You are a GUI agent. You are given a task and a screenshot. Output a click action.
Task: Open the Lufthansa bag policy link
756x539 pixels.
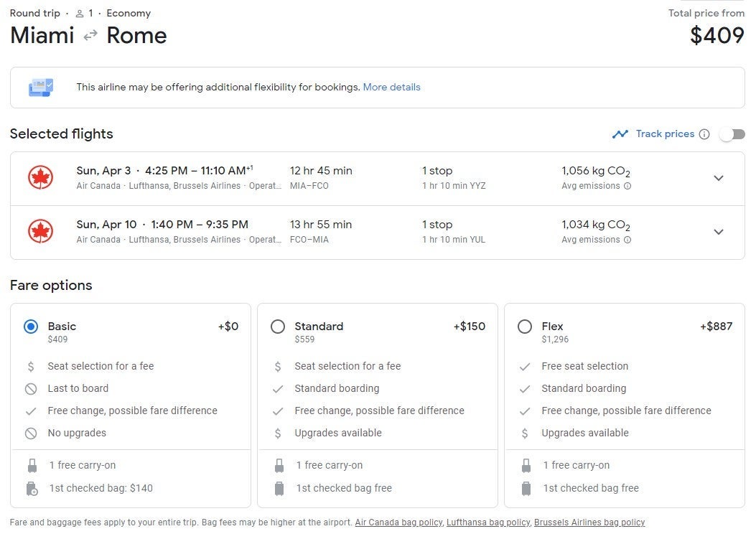(488, 522)
